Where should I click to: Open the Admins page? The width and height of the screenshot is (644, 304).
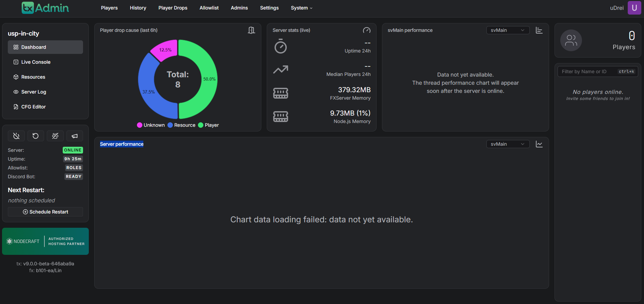tap(239, 8)
